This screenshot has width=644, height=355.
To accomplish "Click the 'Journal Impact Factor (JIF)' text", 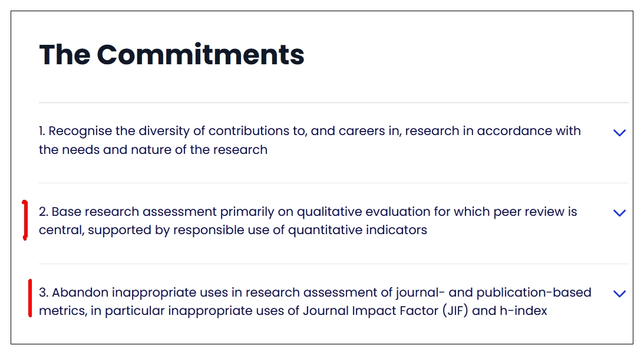I will point(385,310).
